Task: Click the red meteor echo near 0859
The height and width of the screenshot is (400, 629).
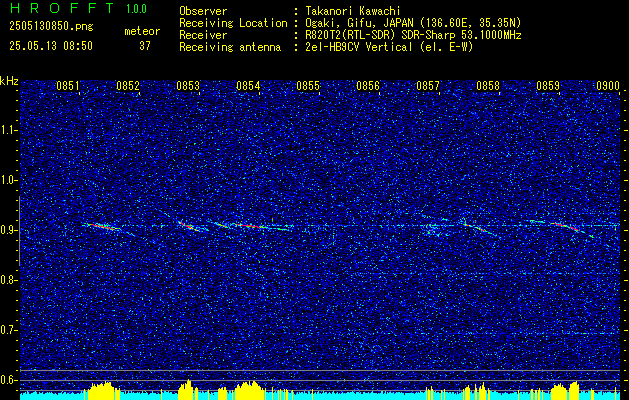Action: click(566, 226)
